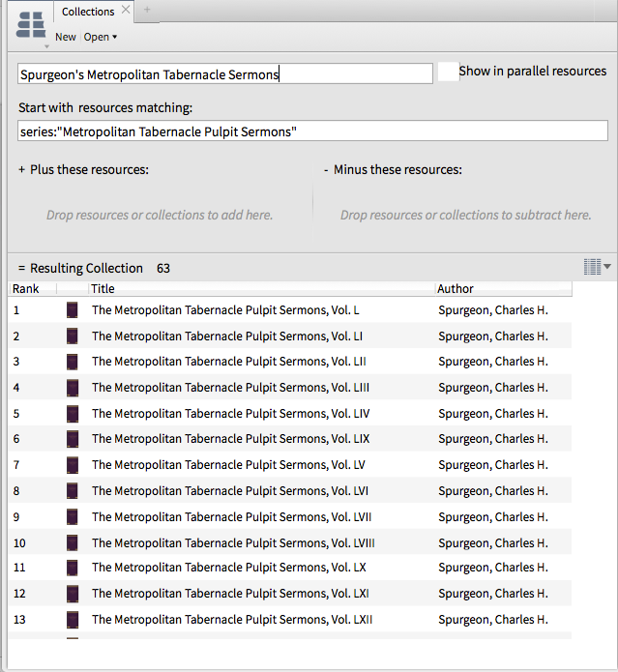Select title ending in Vol. LVII
Image resolution: width=618 pixels, height=672 pixels.
pos(231,517)
